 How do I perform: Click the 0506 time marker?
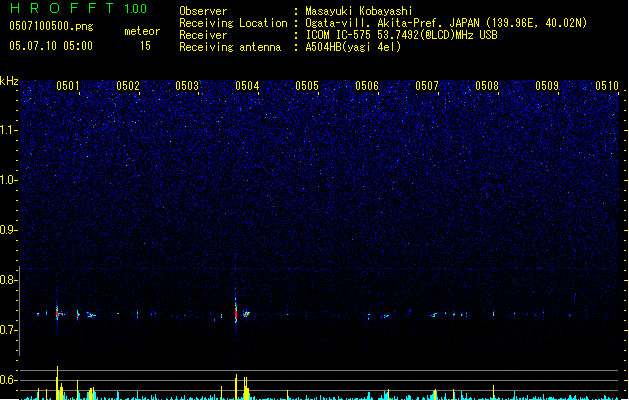pyautogui.click(x=367, y=86)
